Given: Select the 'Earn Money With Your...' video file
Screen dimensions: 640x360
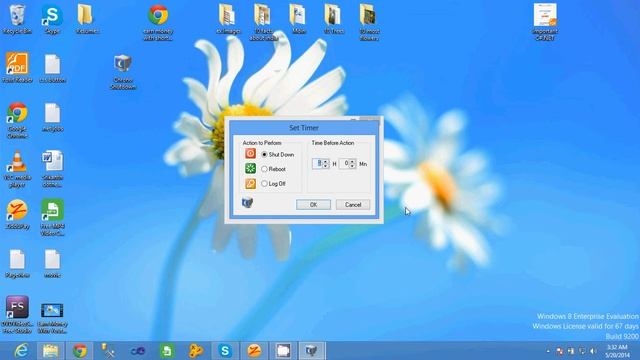Looking at the screenshot, I should 52,318.
